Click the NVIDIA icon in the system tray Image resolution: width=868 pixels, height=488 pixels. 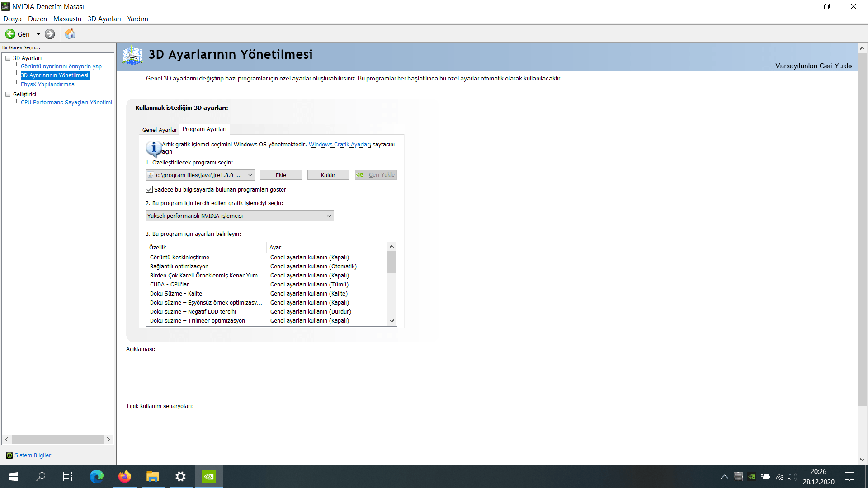click(751, 477)
